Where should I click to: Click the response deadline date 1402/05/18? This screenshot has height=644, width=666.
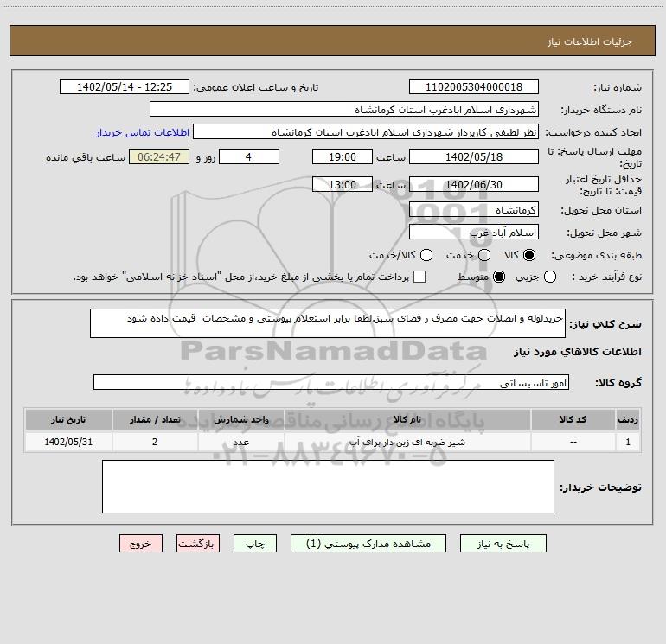click(x=474, y=156)
